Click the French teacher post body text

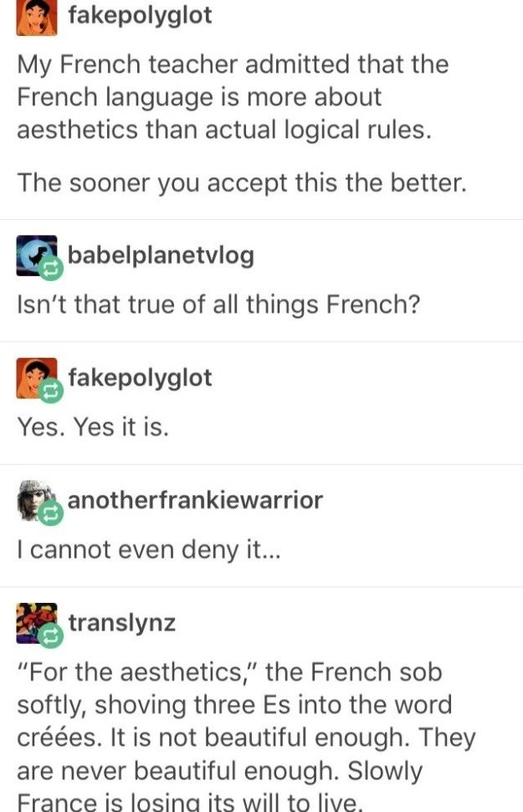[233, 97]
